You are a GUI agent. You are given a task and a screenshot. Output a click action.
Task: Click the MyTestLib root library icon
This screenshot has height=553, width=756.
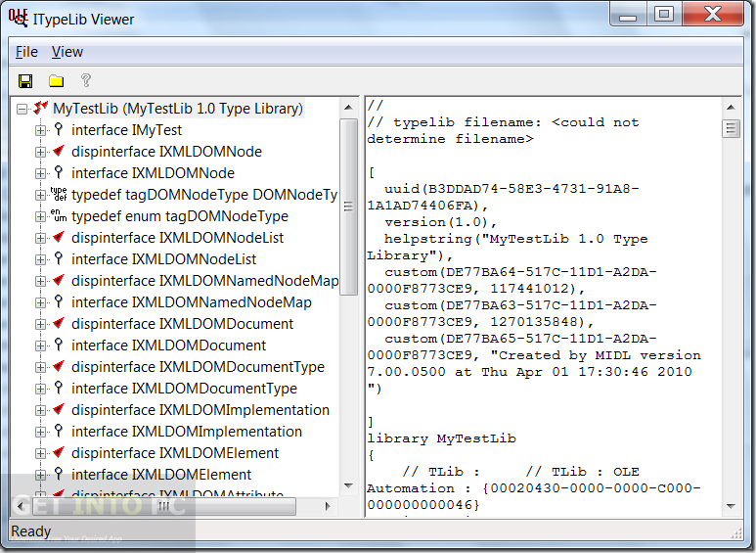click(x=41, y=109)
